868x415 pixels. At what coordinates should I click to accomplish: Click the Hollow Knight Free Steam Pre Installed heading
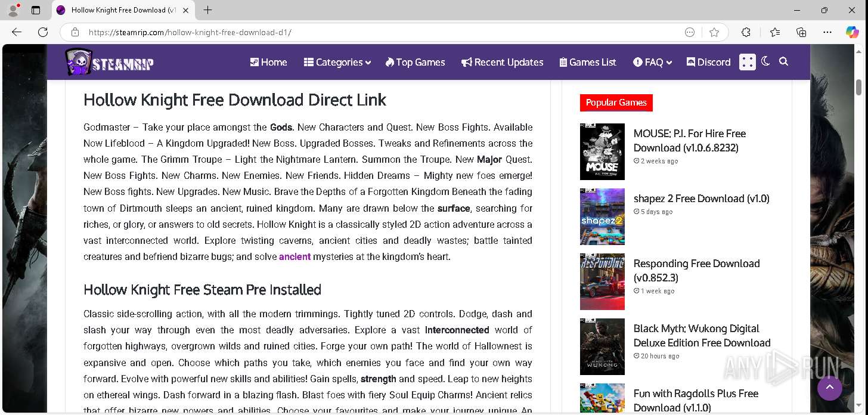pyautogui.click(x=202, y=290)
